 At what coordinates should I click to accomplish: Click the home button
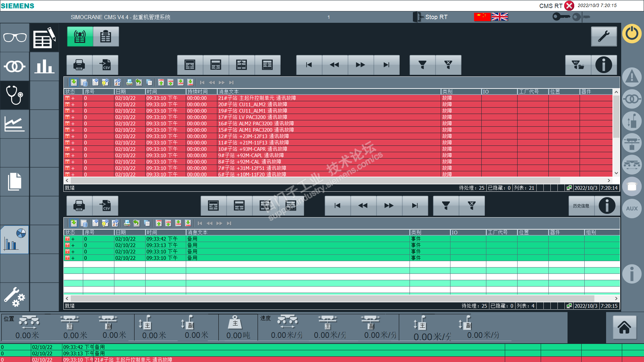click(x=624, y=327)
